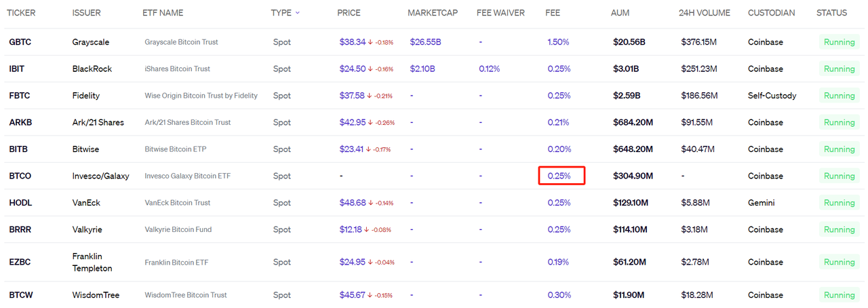Viewport: 868px width, 308px height.
Task: Open Ark/21 Shares Bitcoin Trust name
Action: point(188,122)
